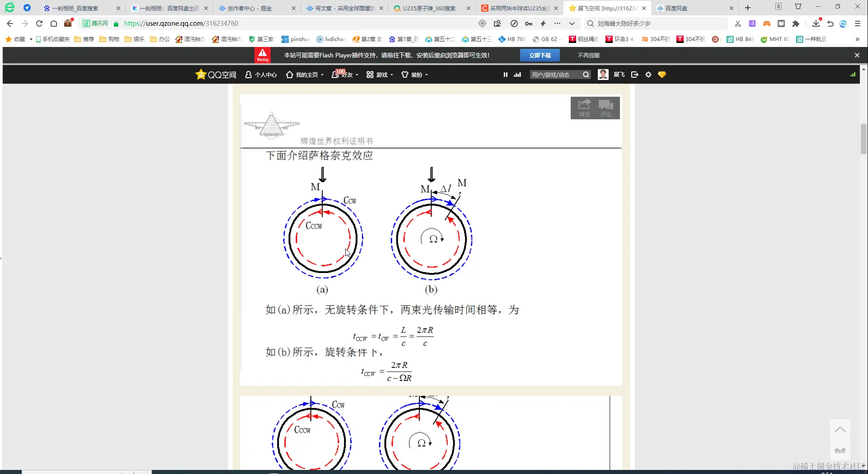Click the 热点 hotspot button
This screenshot has width=868, height=474.
pyautogui.click(x=840, y=451)
